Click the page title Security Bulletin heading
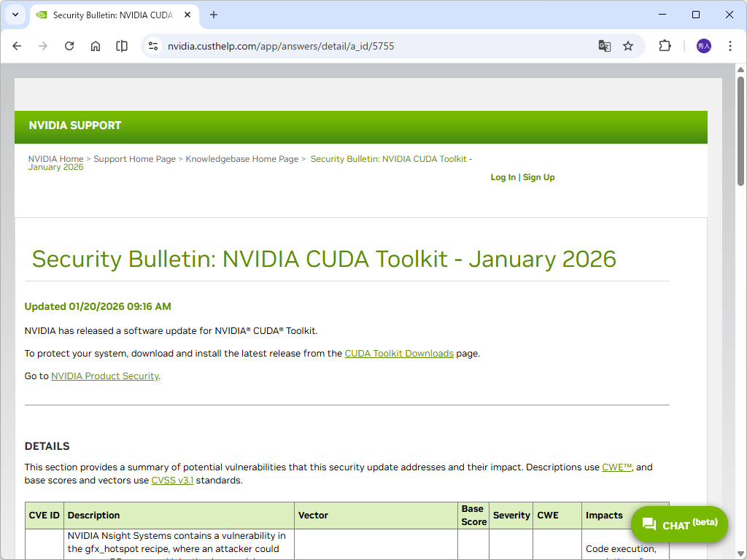The height and width of the screenshot is (560, 747). [x=324, y=259]
